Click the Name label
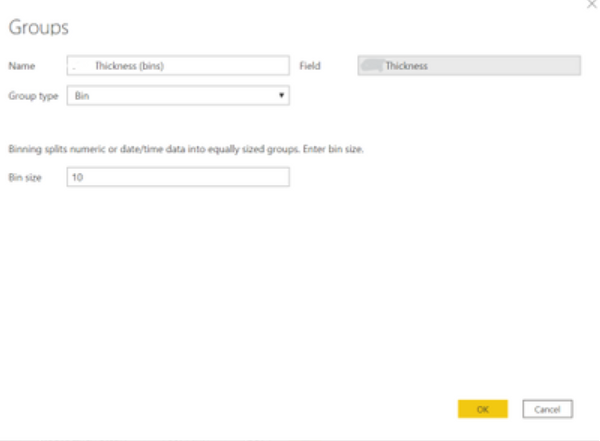600x441 pixels. [x=22, y=66]
